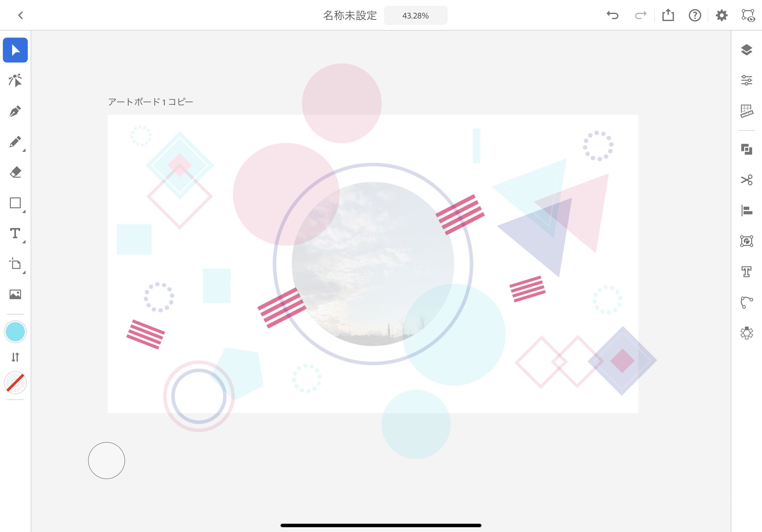Open the Combine shapes panel
The width and height of the screenshot is (762, 532).
point(746,149)
